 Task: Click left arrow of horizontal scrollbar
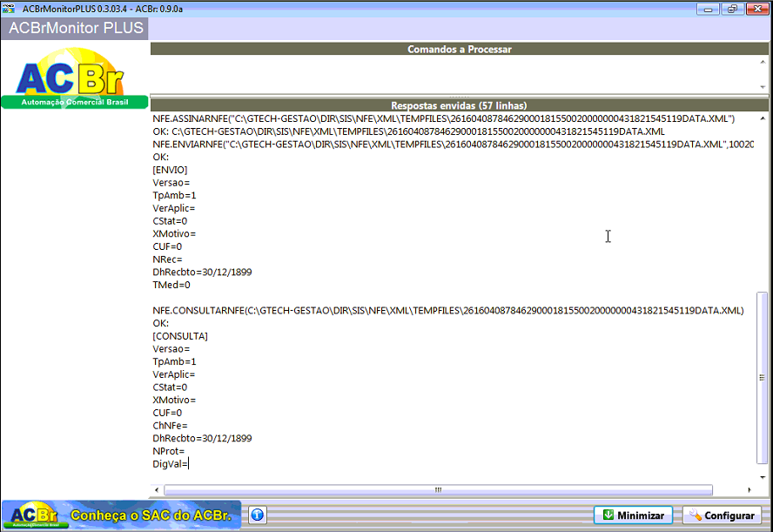point(157,489)
